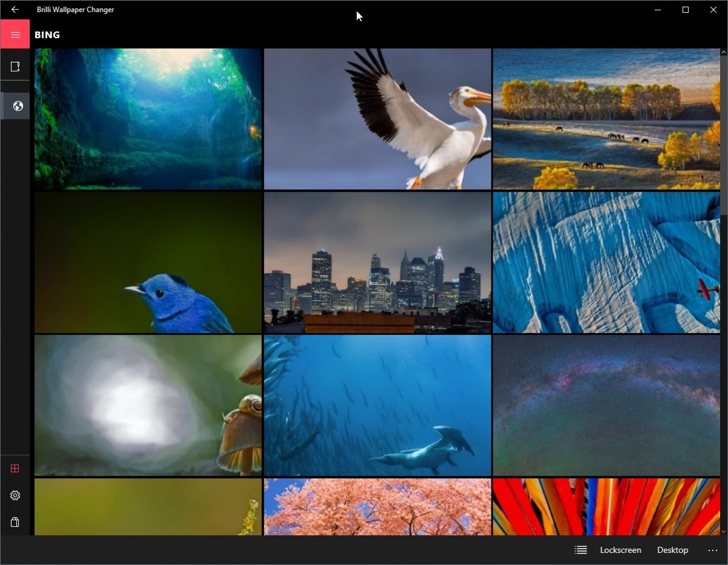Set selected image as Lockscreen
The height and width of the screenshot is (565, 728).
[x=620, y=550]
